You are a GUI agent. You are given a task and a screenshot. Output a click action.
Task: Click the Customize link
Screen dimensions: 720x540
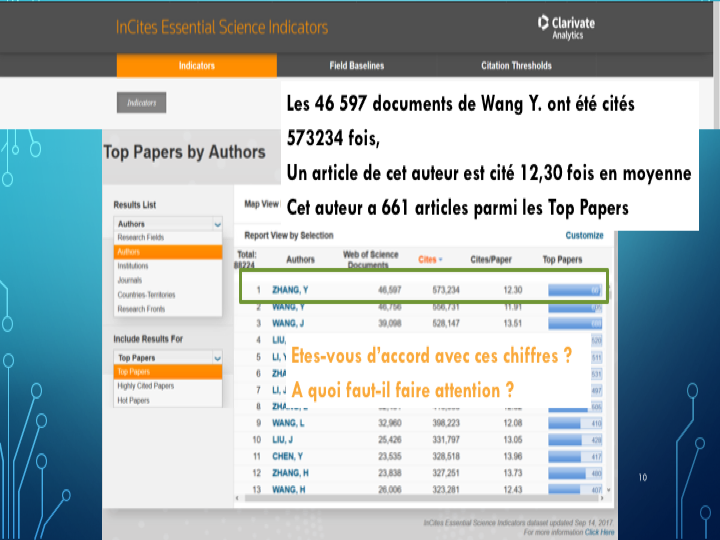point(584,235)
